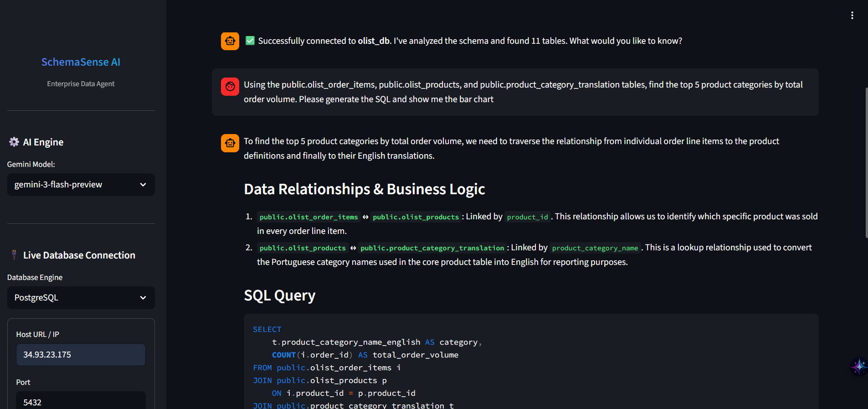Image resolution: width=868 pixels, height=409 pixels.
Task: Click the public.olist_order_items code tag in item 1
Action: pos(308,217)
